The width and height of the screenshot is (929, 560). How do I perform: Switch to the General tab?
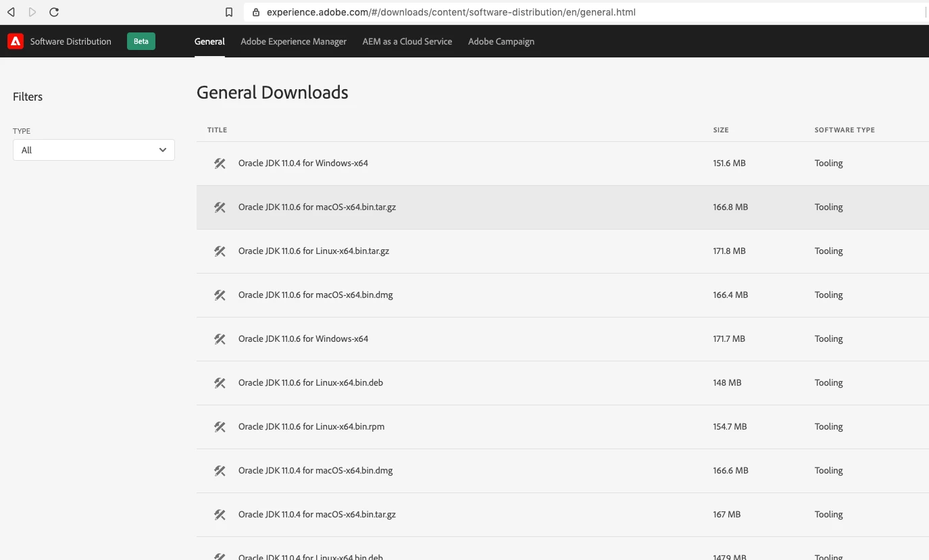tap(209, 41)
